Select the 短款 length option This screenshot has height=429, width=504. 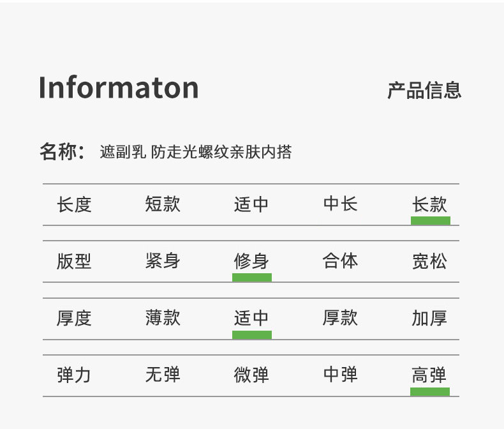pyautogui.click(x=163, y=204)
